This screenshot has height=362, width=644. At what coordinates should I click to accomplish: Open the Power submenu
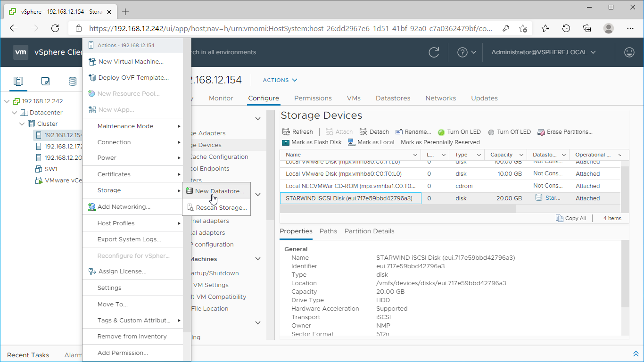[133, 157]
